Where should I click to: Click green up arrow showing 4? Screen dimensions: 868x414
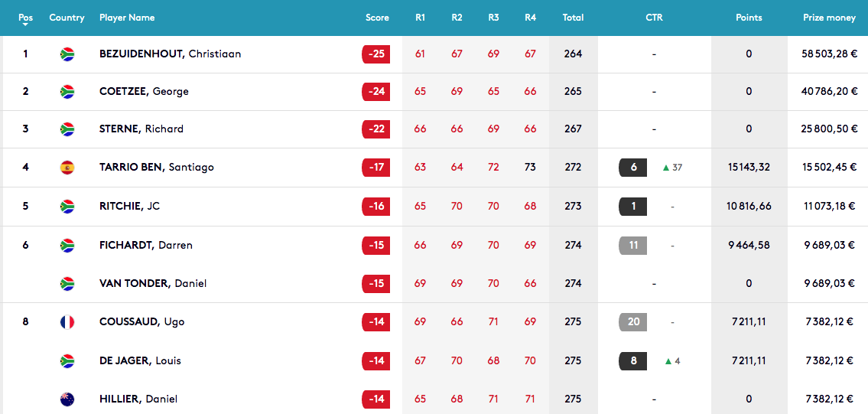[x=668, y=361]
